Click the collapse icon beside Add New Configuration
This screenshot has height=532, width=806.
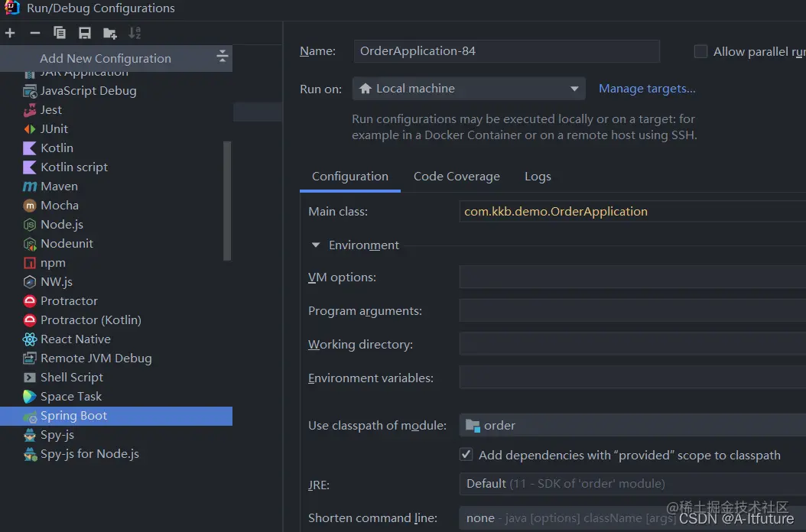222,56
